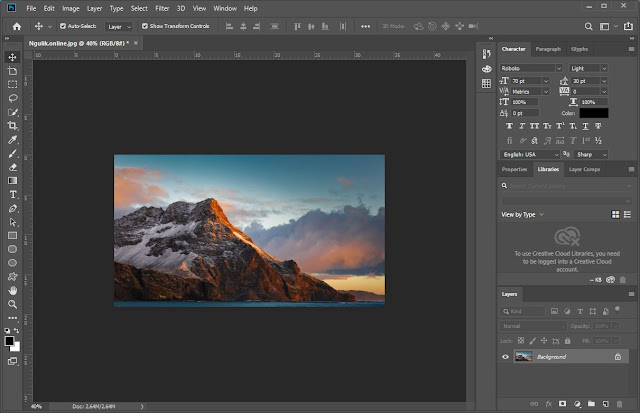This screenshot has height=413, width=640.
Task: Select the Lasso tool
Action: 13,99
